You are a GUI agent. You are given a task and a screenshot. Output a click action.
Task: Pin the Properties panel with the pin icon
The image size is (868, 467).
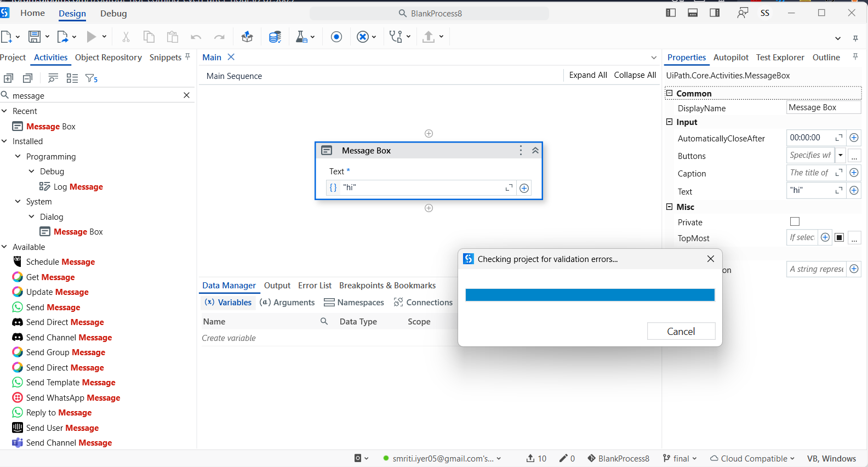[855, 56]
